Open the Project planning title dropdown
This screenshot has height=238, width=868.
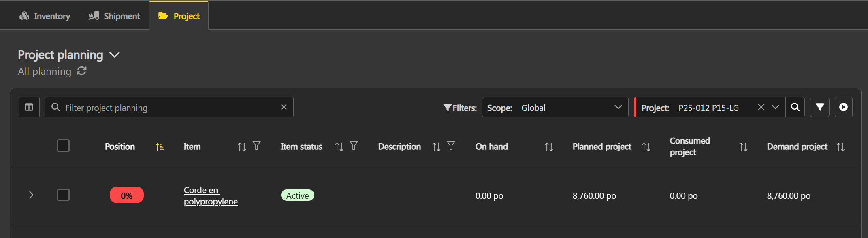point(115,55)
